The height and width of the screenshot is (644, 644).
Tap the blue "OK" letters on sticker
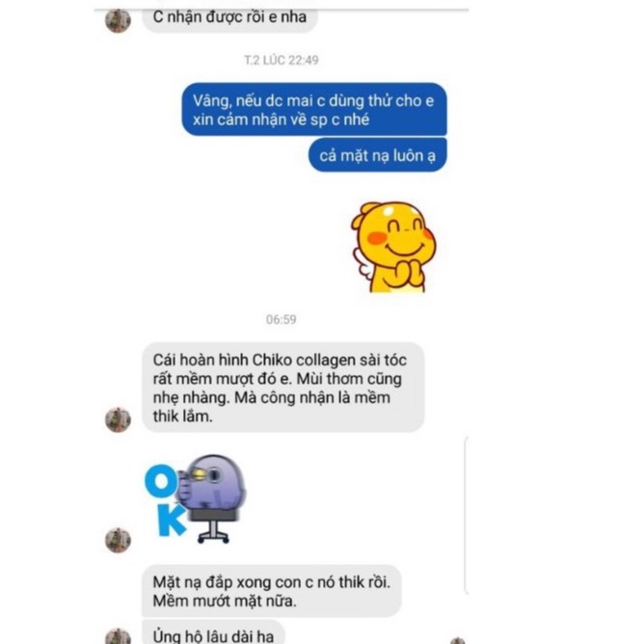pyautogui.click(x=164, y=500)
